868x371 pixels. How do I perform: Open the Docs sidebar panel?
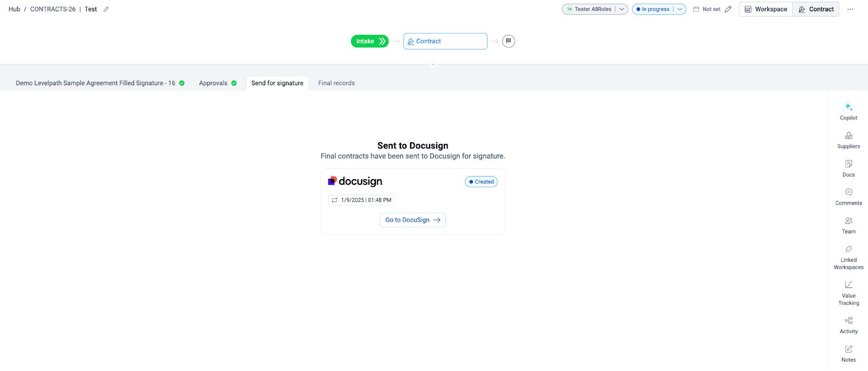coord(848,168)
